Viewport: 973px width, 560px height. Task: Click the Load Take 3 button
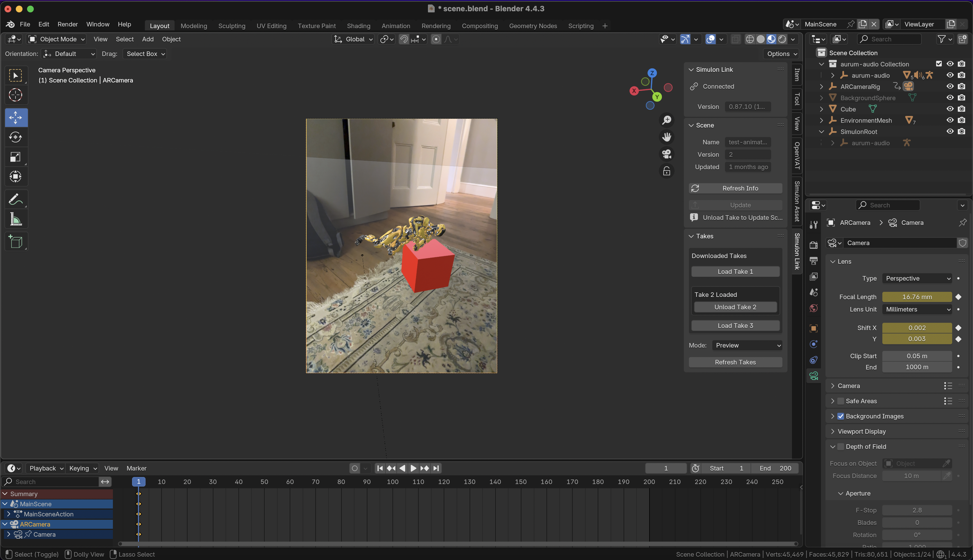click(735, 325)
